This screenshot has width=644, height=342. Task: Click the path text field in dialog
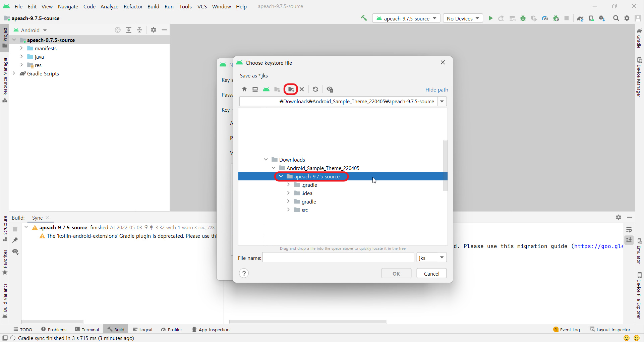coord(338,101)
